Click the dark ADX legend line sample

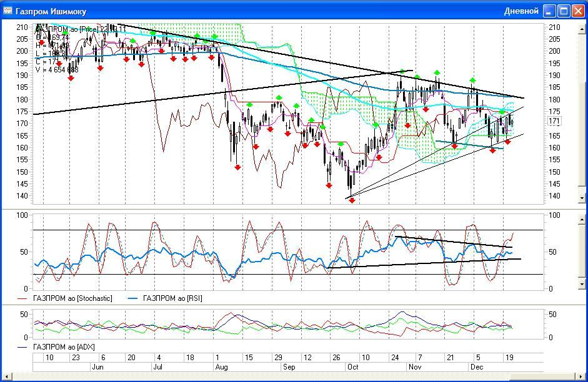22,347
